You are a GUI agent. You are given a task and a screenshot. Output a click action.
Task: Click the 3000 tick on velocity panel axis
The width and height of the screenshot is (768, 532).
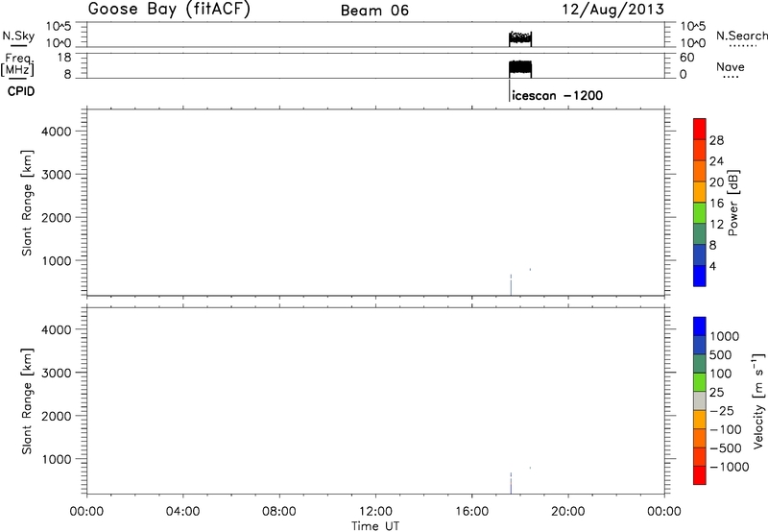56,373
